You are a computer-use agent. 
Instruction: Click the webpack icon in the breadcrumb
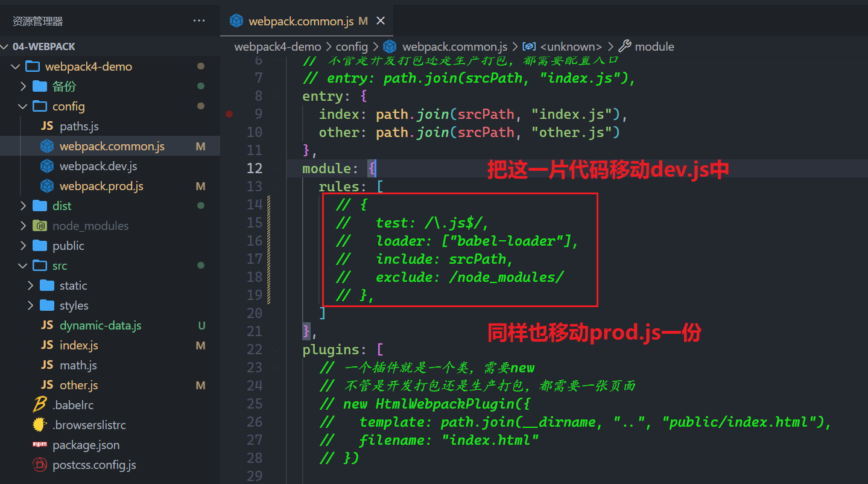[390, 46]
